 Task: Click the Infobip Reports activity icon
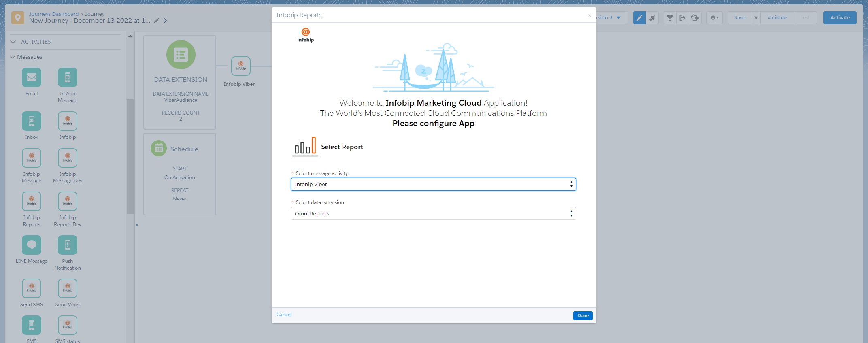(32, 201)
